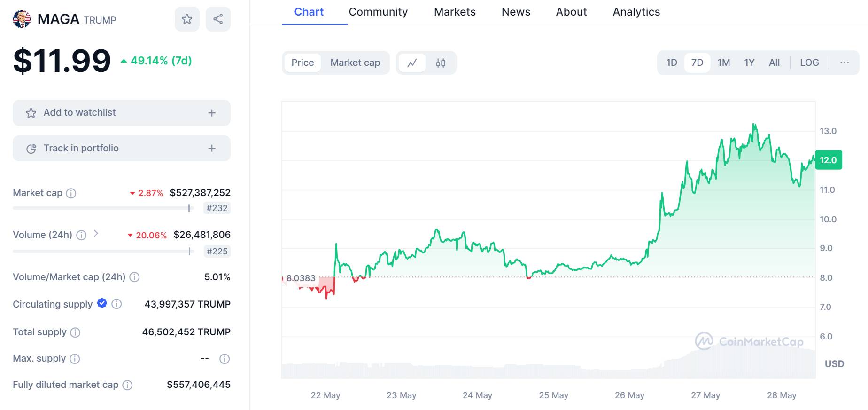
Task: Click the USD currency label
Action: (834, 364)
